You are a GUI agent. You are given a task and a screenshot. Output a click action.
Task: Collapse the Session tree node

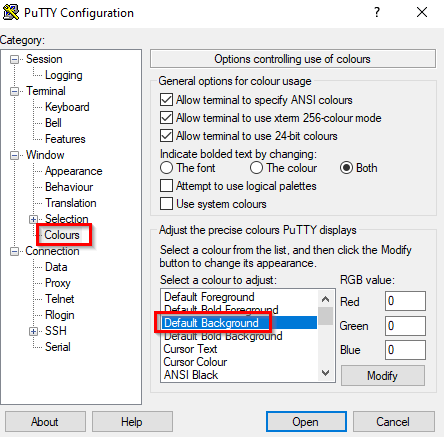tap(14, 60)
